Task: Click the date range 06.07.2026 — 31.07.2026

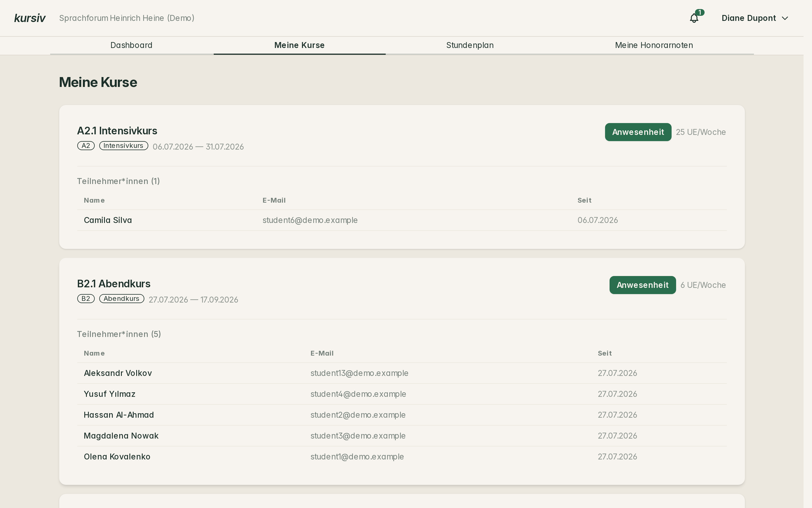Action: [x=198, y=147]
